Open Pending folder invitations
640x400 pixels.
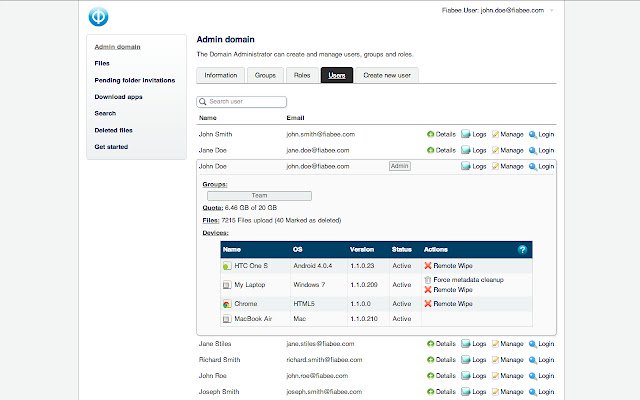135,80
